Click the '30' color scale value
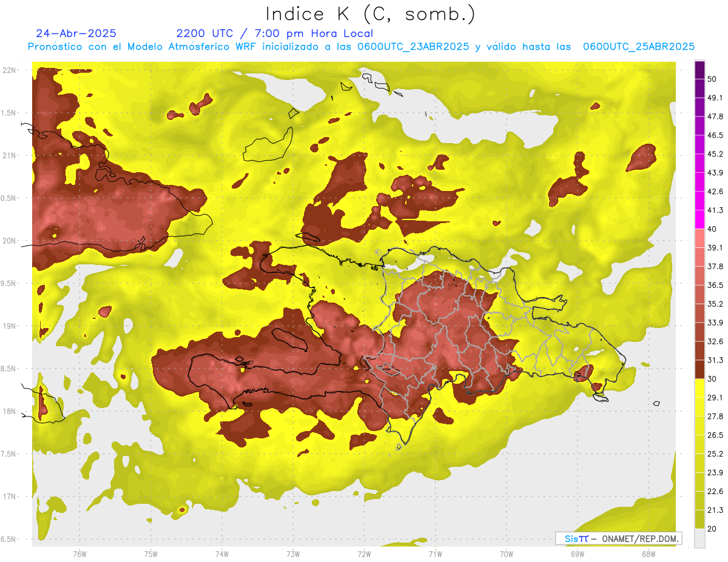 click(x=713, y=379)
